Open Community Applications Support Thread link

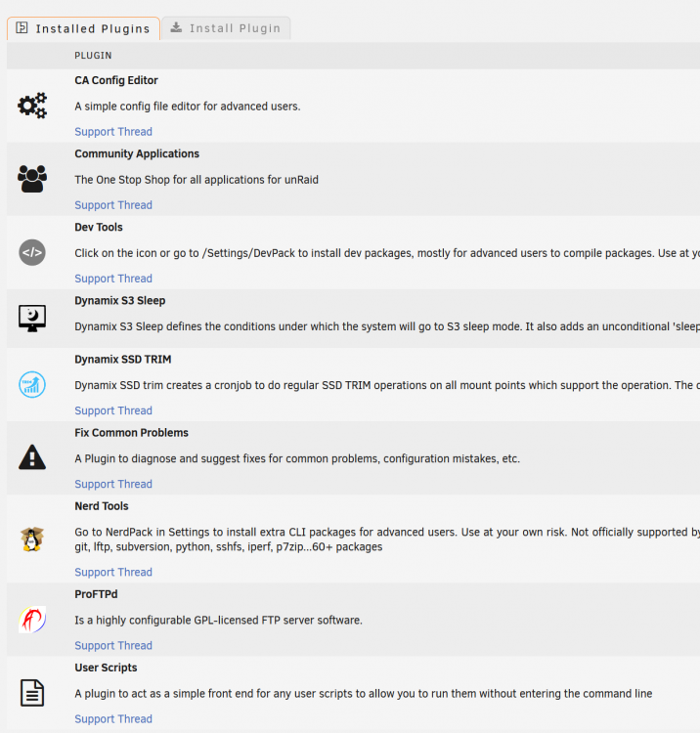113,205
